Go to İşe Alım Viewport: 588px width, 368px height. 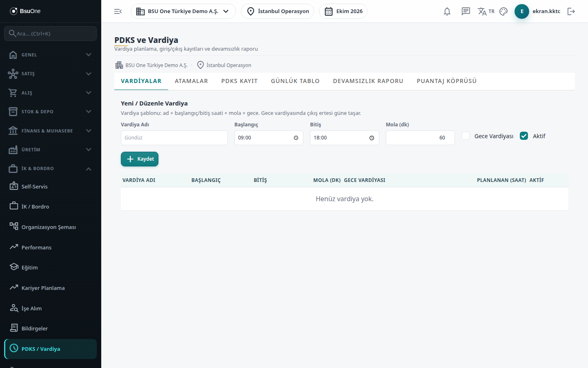(50, 308)
